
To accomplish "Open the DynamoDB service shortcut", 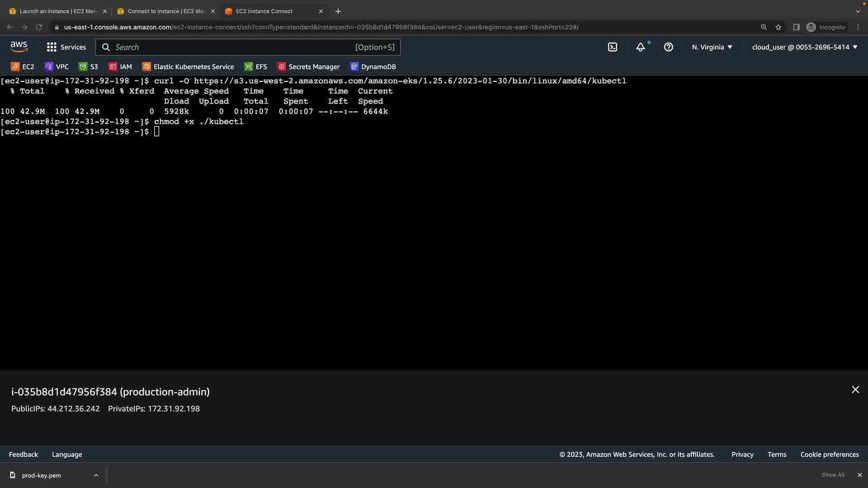I will click(373, 67).
